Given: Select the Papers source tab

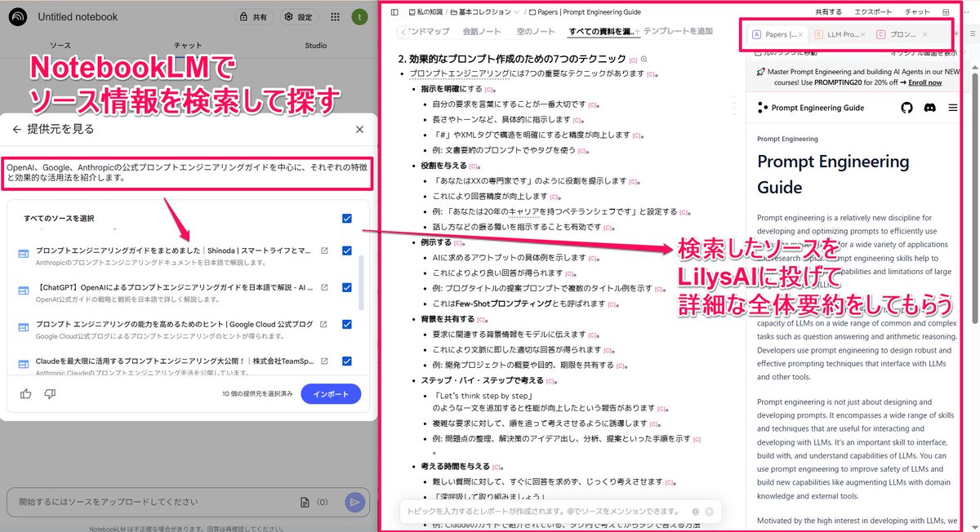Looking at the screenshot, I should click(778, 34).
